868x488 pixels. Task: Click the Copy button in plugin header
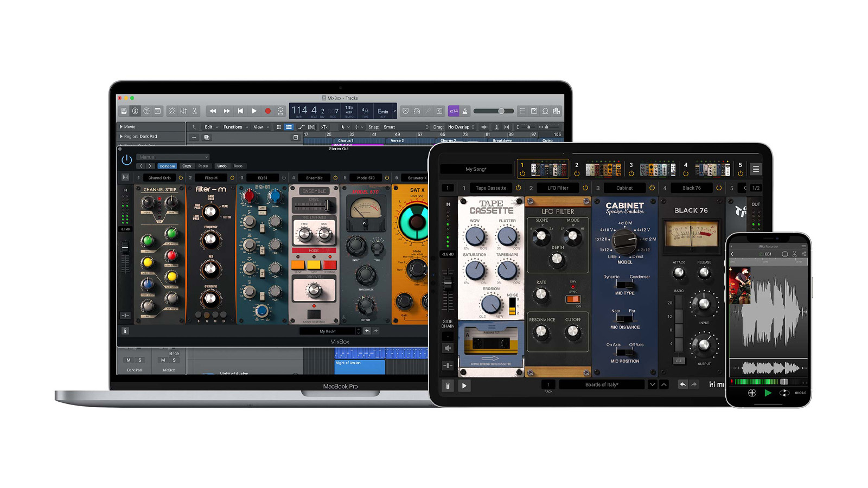(x=187, y=166)
